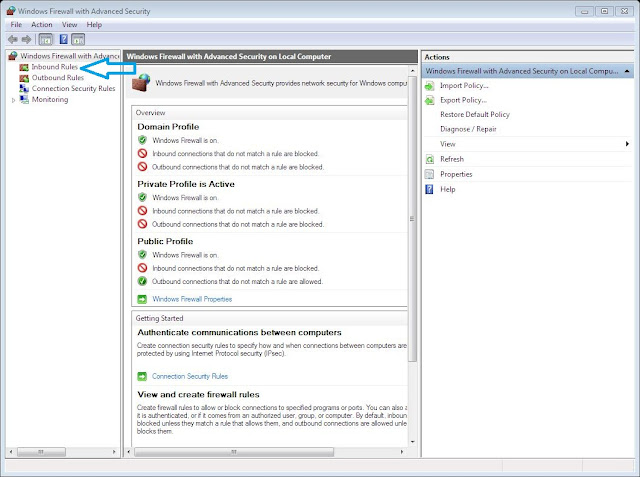Click 'Authenticate communications between computers' heading

coord(239,333)
